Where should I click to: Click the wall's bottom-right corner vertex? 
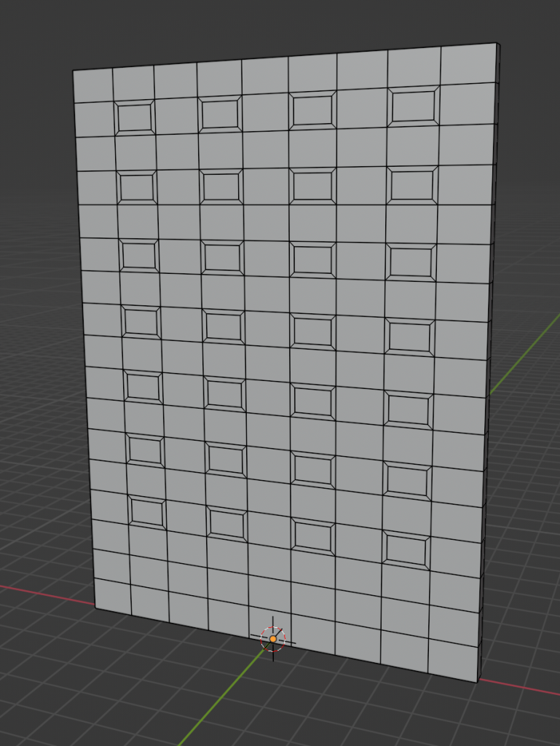click(478, 683)
